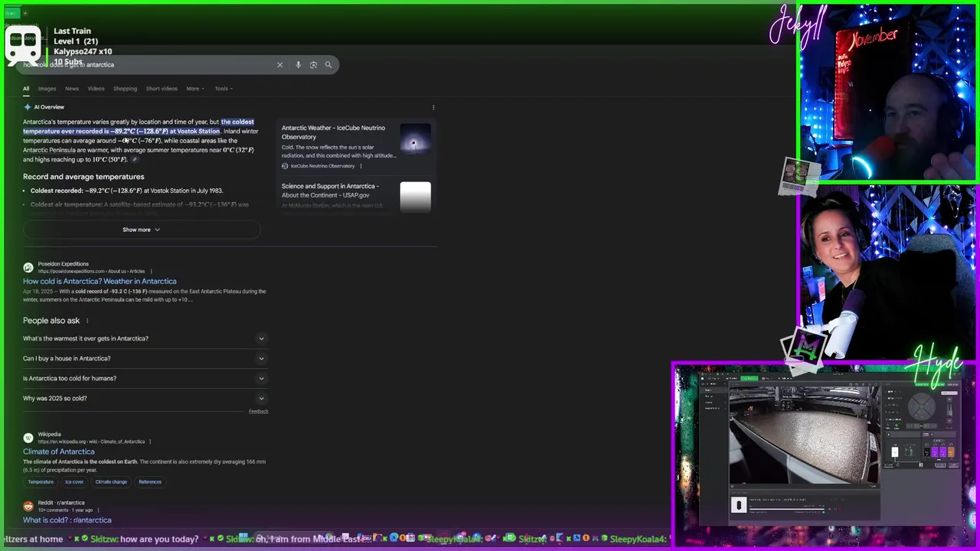
Task: Click the IceCube Neutrino Observatory thumbnail image
Action: (x=416, y=139)
